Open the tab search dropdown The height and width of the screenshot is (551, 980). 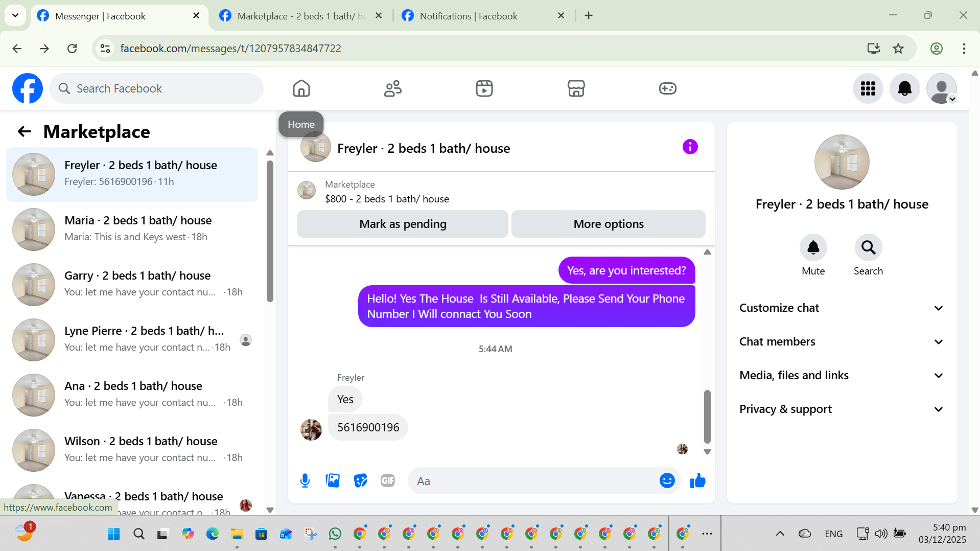click(15, 15)
